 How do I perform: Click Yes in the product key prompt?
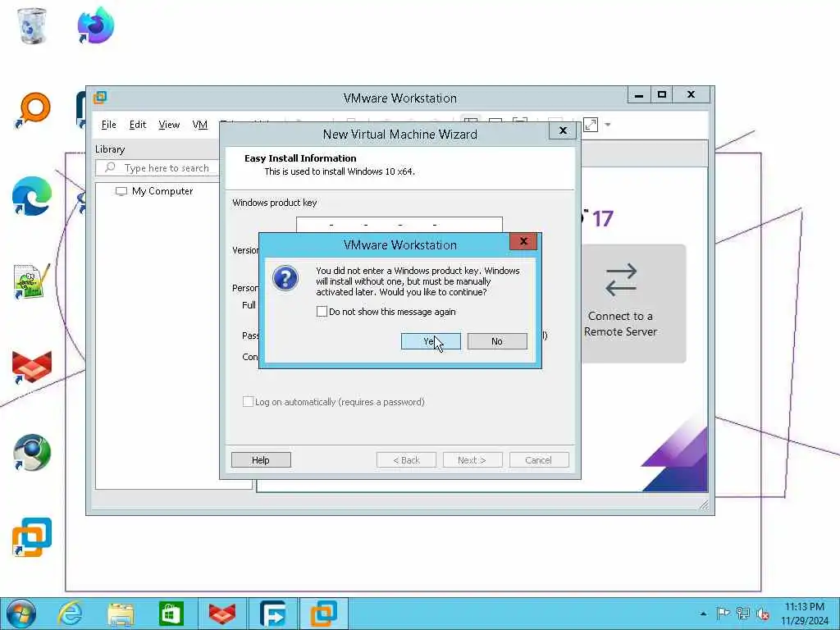(x=431, y=341)
